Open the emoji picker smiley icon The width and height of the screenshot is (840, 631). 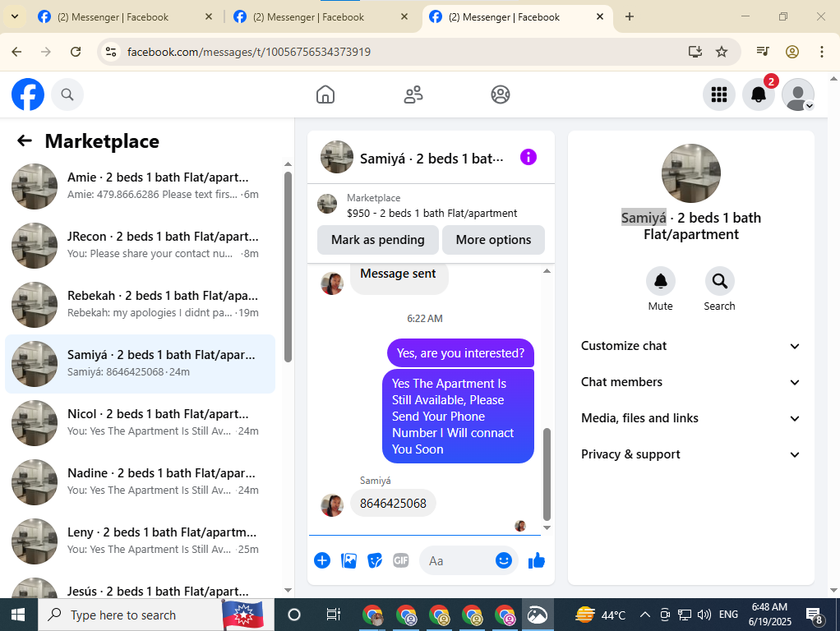tap(504, 561)
